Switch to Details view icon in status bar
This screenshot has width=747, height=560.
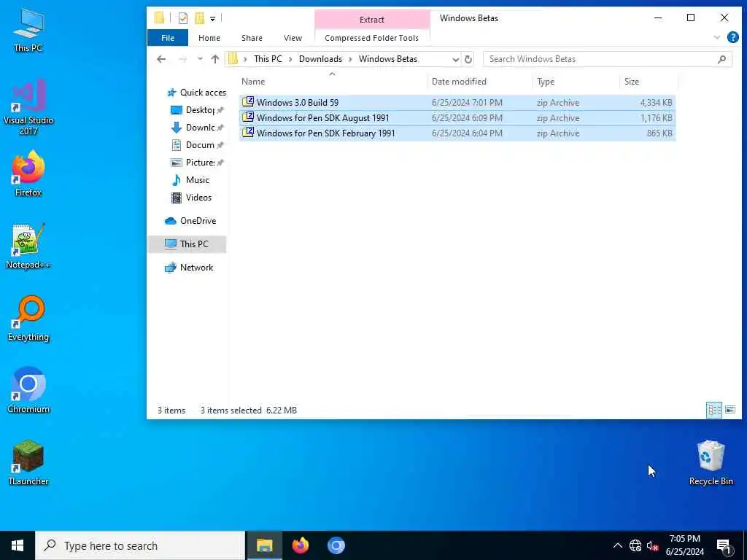(713, 410)
